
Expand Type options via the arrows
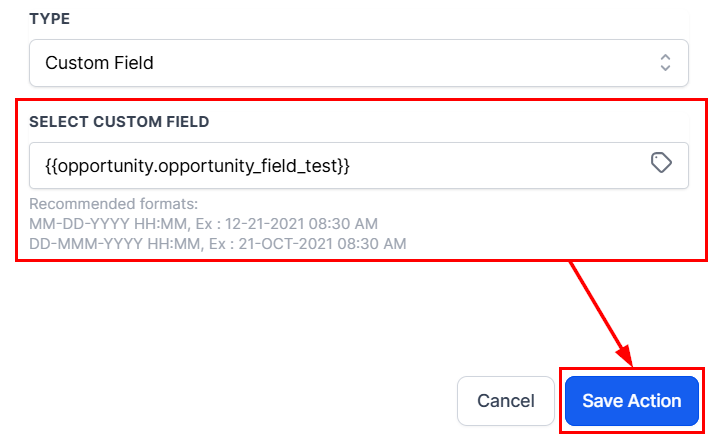pos(665,63)
